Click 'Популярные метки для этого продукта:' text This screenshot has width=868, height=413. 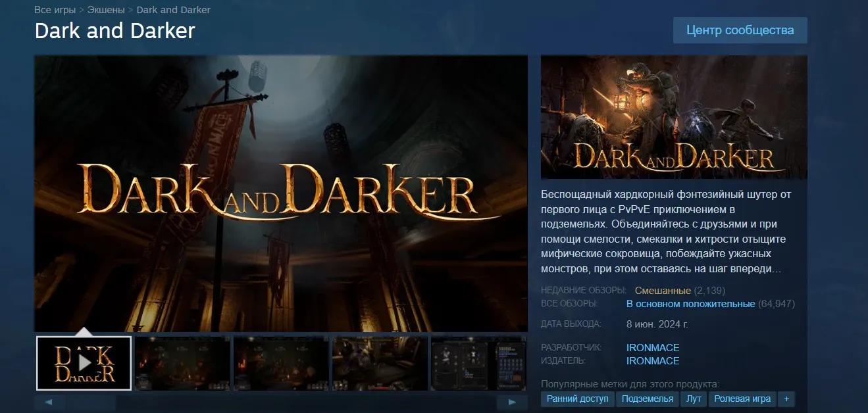[x=630, y=383]
